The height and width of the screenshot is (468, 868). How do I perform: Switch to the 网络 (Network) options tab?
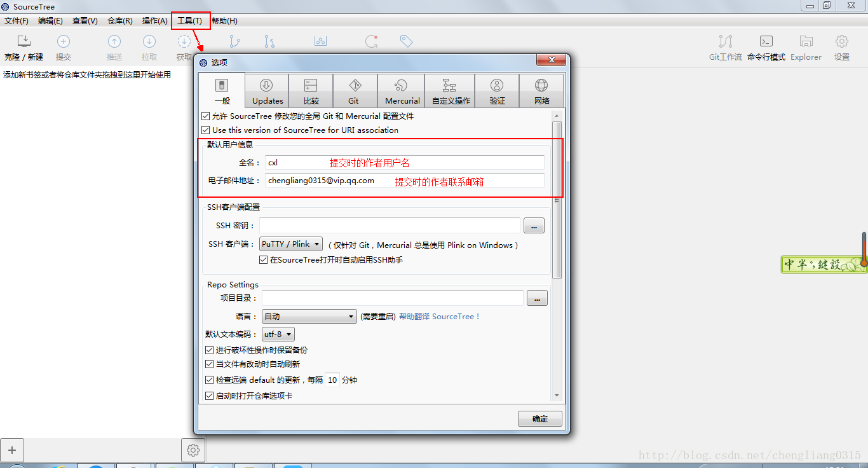pos(541,90)
